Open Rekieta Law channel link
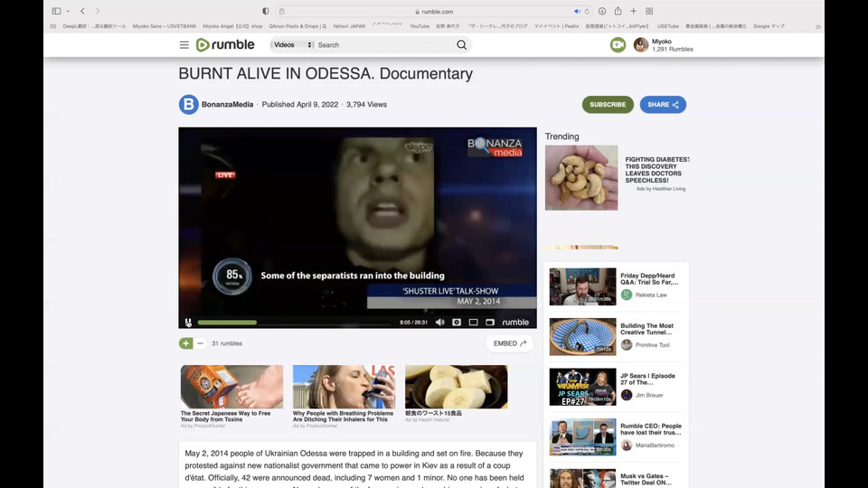The height and width of the screenshot is (488, 868). 651,295
